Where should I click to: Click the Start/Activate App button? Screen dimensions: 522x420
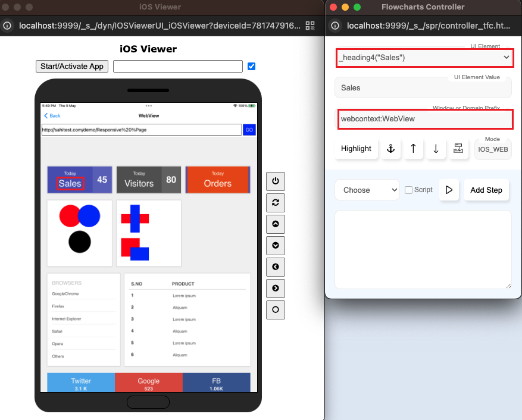tap(72, 66)
